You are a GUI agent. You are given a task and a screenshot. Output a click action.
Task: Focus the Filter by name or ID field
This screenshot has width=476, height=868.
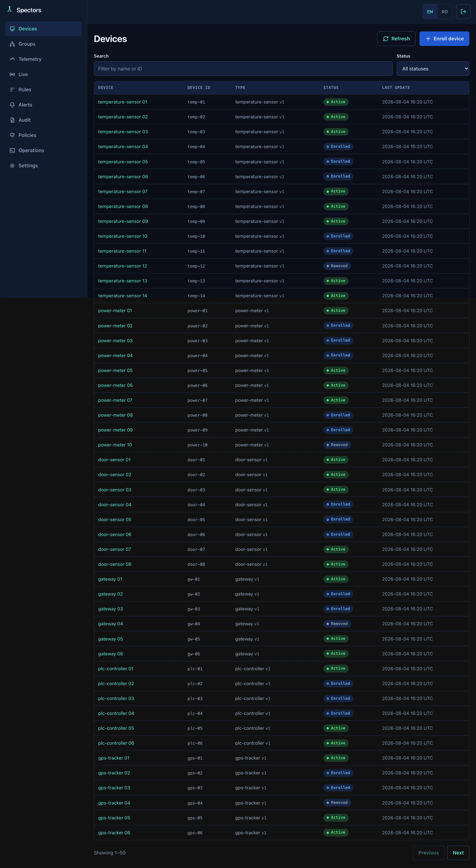click(243, 68)
